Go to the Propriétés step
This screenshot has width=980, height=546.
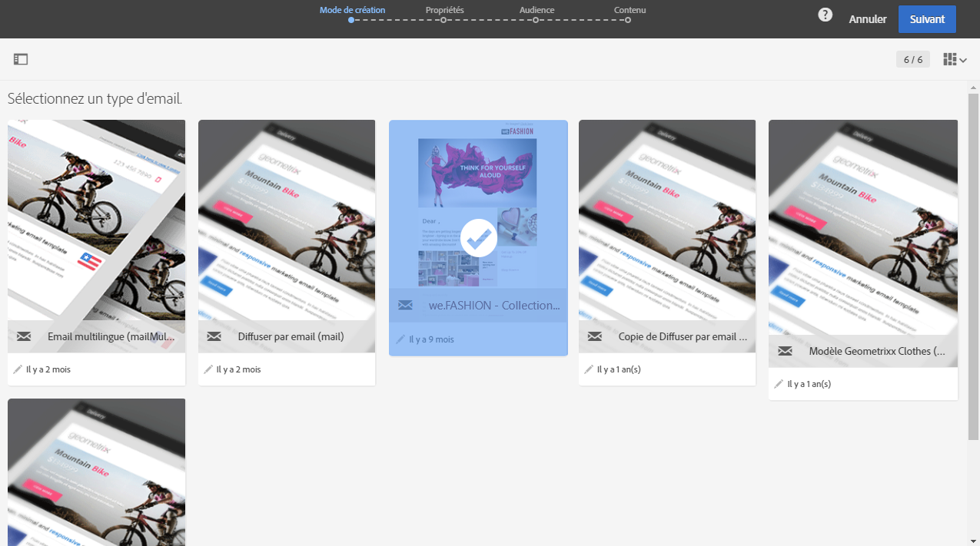coord(444,11)
